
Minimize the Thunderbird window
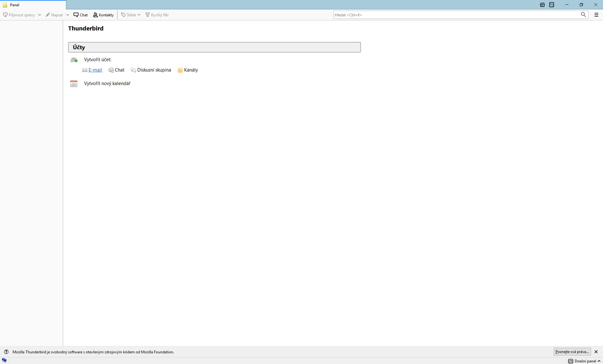pyautogui.click(x=567, y=5)
